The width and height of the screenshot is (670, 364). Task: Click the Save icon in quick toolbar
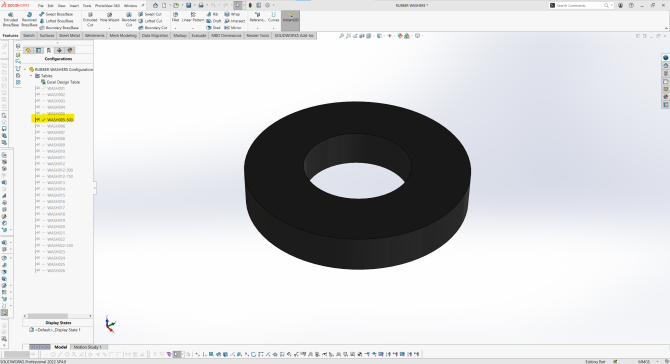tap(188, 6)
